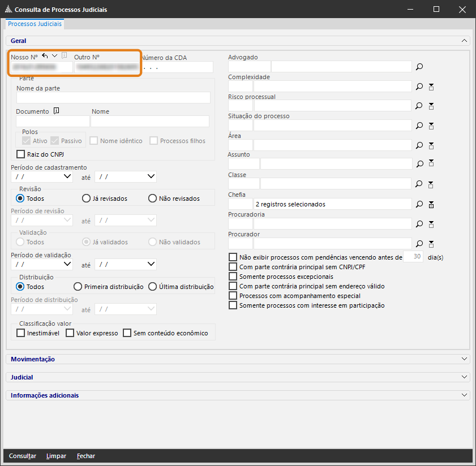Viewport: 476px width, 466px height.
Task: Select the Já revisados radio option
Action: tap(87, 199)
